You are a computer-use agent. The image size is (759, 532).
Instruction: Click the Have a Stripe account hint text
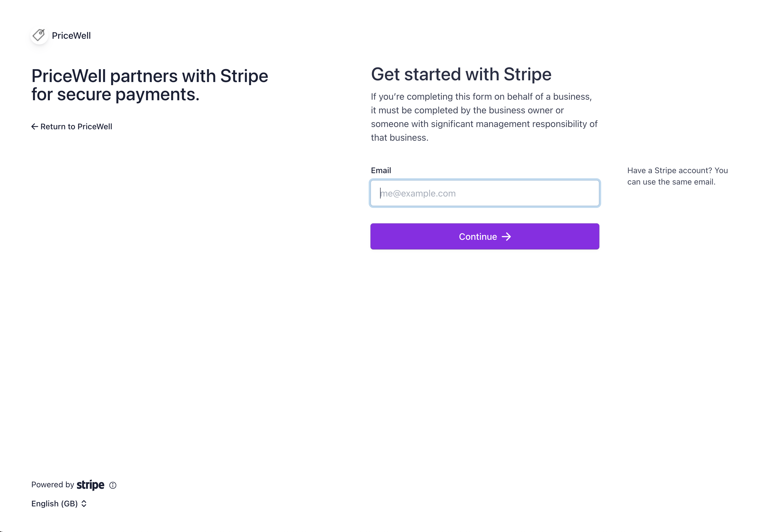677,176
